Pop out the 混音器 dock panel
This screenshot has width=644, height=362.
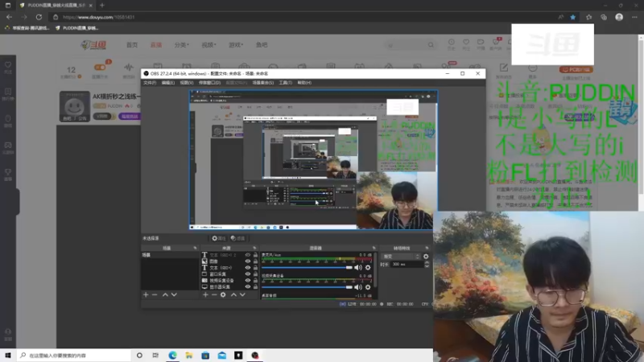click(x=374, y=249)
